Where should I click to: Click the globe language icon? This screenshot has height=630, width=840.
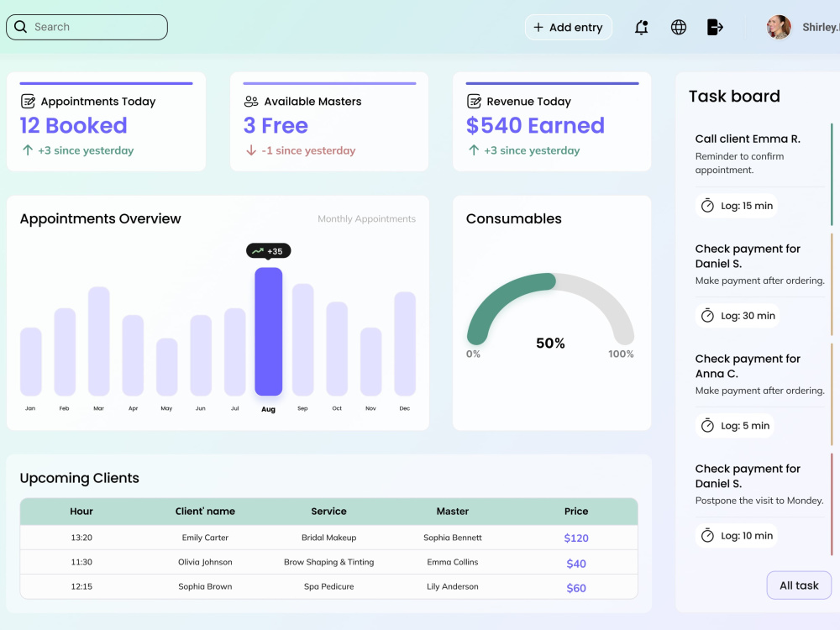coord(679,28)
